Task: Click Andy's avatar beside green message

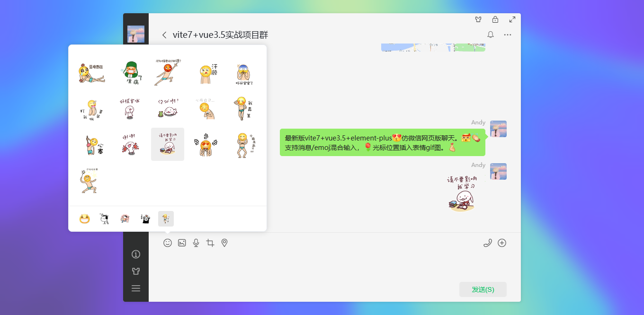Action: coord(498,129)
